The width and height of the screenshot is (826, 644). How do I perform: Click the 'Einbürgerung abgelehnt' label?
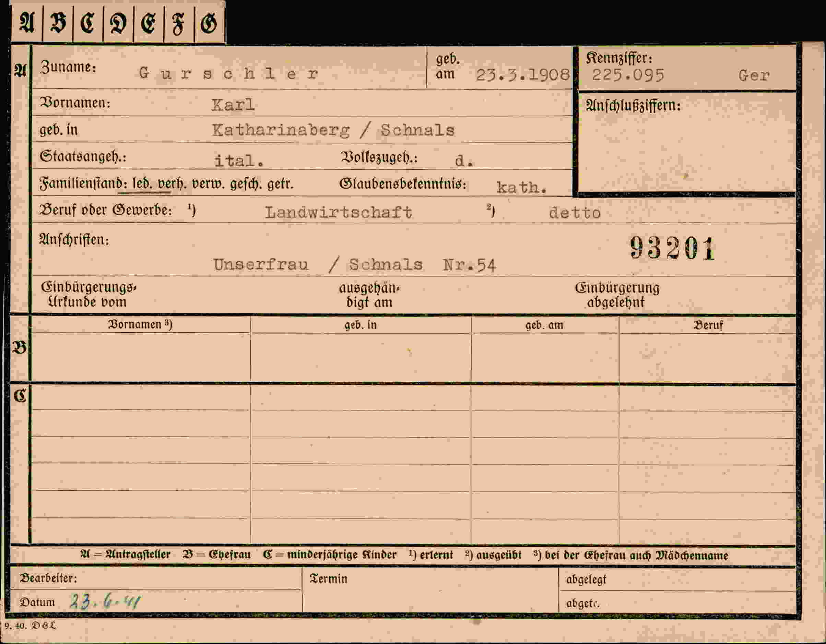tap(617, 295)
